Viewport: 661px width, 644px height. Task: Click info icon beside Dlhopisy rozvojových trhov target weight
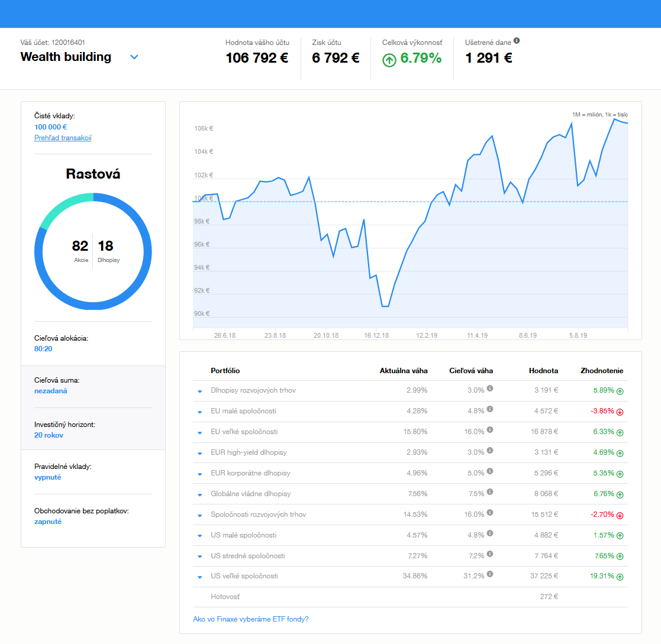(490, 389)
